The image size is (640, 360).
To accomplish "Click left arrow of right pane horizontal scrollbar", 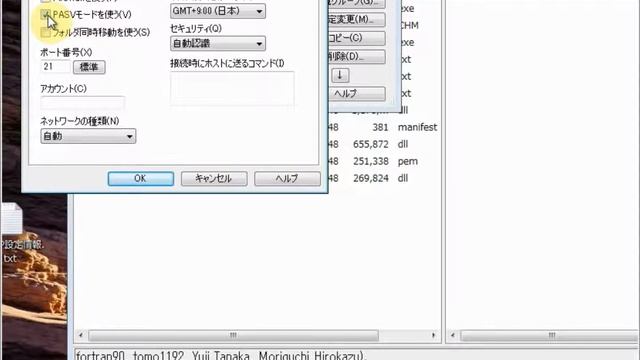I will [x=453, y=336].
